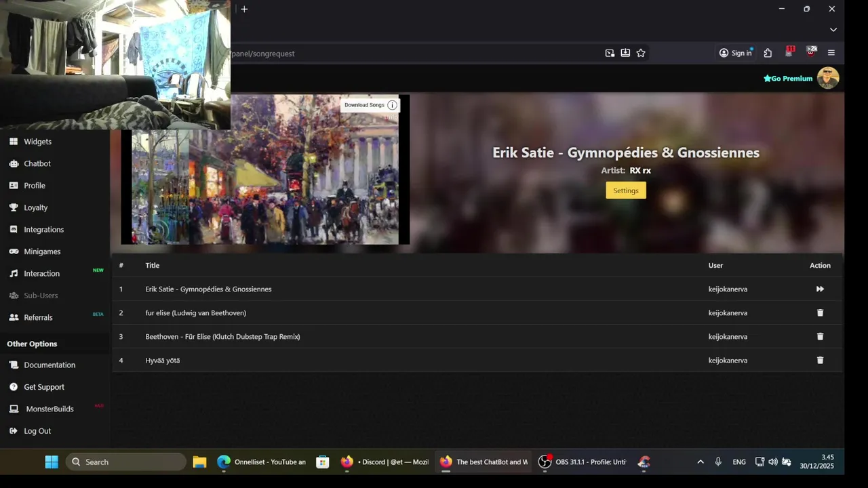Open File Explorer from the taskbar
This screenshot has width=868, height=488.
coord(199,462)
